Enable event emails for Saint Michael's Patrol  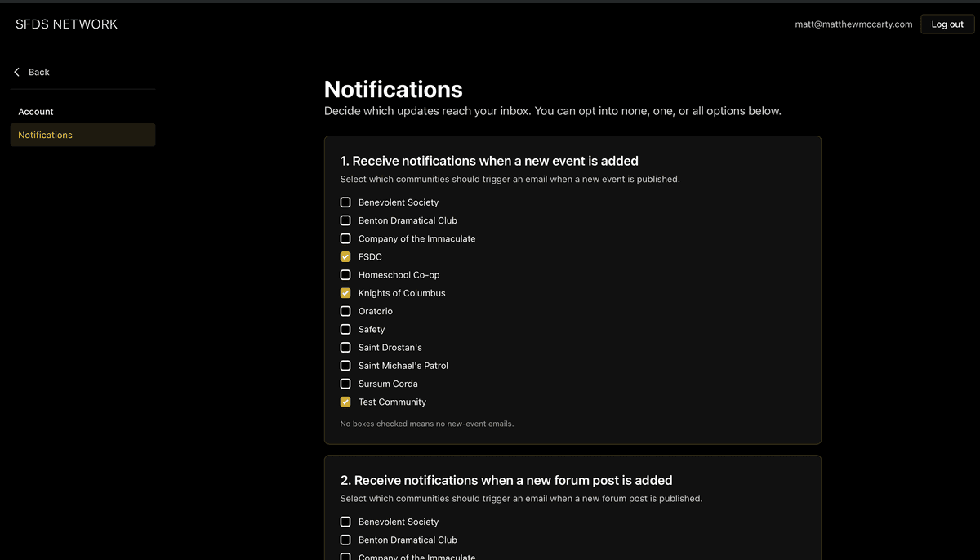click(345, 365)
